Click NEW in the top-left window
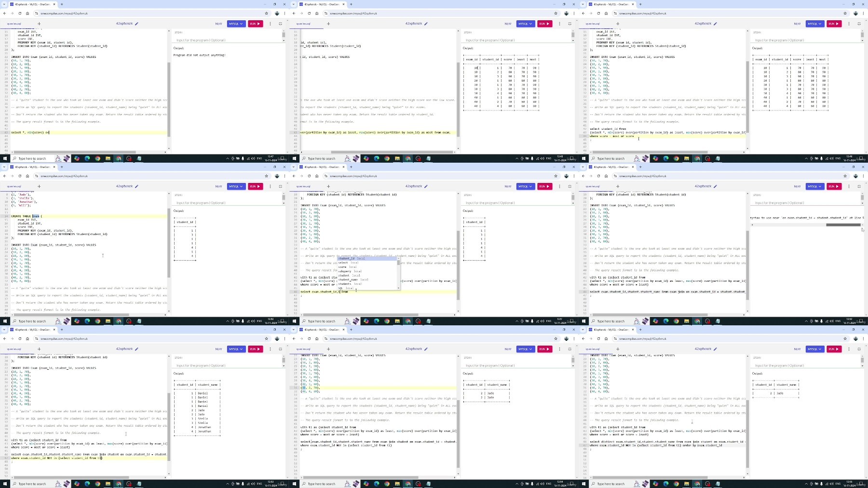The width and height of the screenshot is (868, 488). [x=218, y=24]
